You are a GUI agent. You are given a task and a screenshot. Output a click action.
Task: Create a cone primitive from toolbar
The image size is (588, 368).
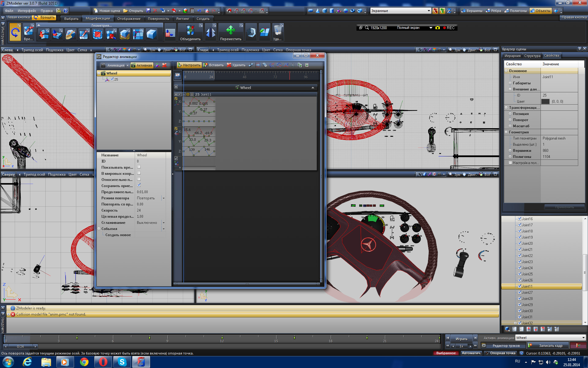317,11
